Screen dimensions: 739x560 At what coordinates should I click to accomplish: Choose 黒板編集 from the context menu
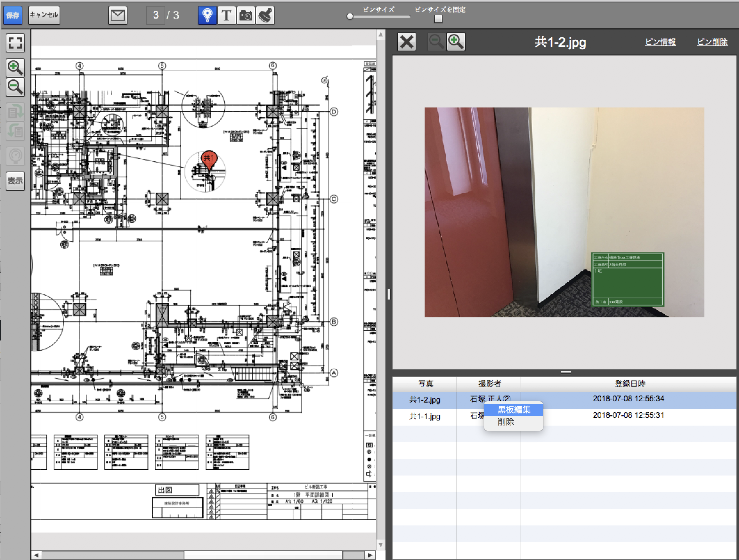click(x=514, y=409)
